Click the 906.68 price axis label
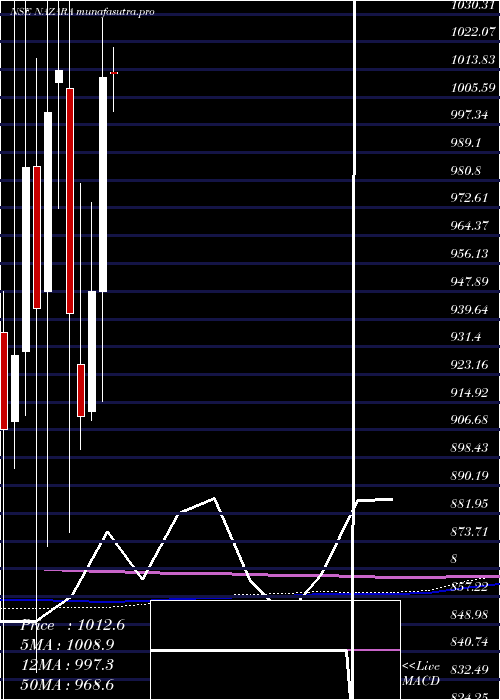Image resolution: width=500 pixels, height=700 pixels. point(469,420)
